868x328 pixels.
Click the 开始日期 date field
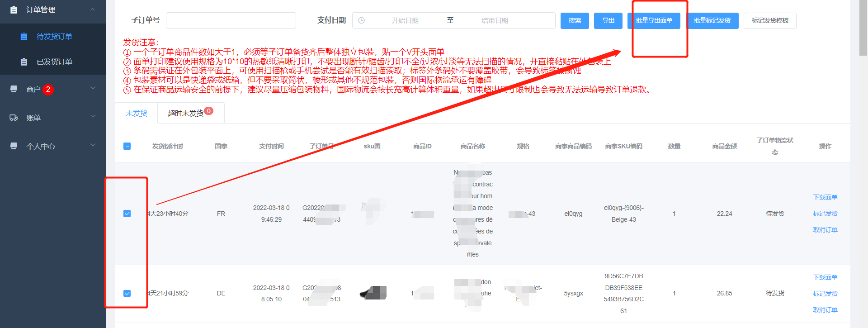405,20
